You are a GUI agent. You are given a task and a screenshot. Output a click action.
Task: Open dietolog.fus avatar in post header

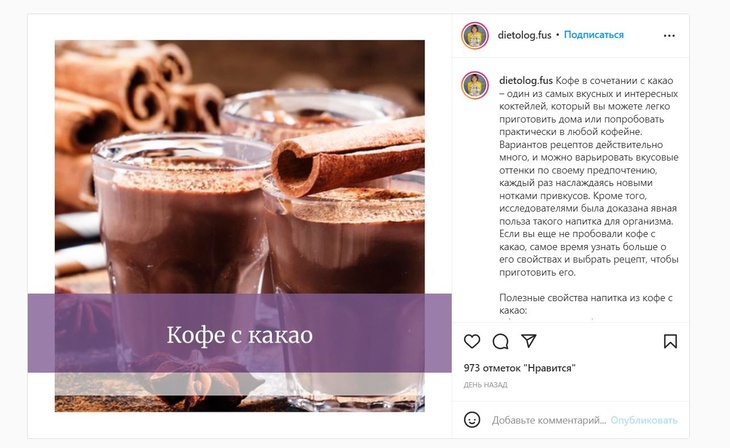click(474, 35)
